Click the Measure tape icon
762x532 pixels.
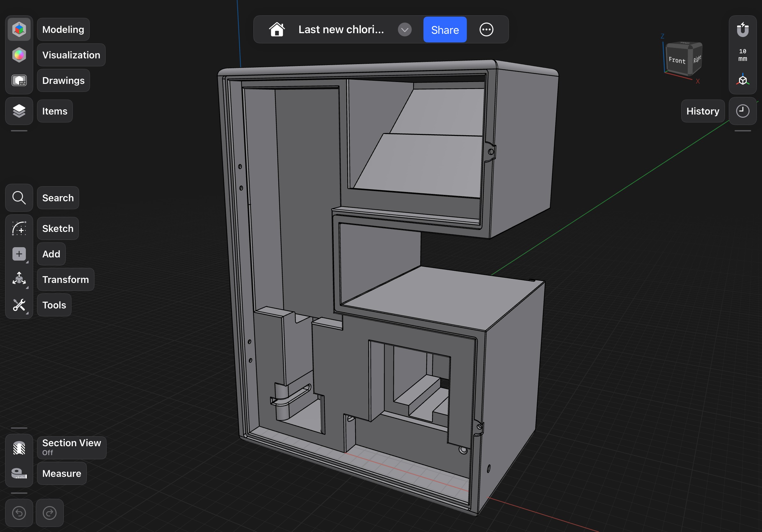(19, 473)
